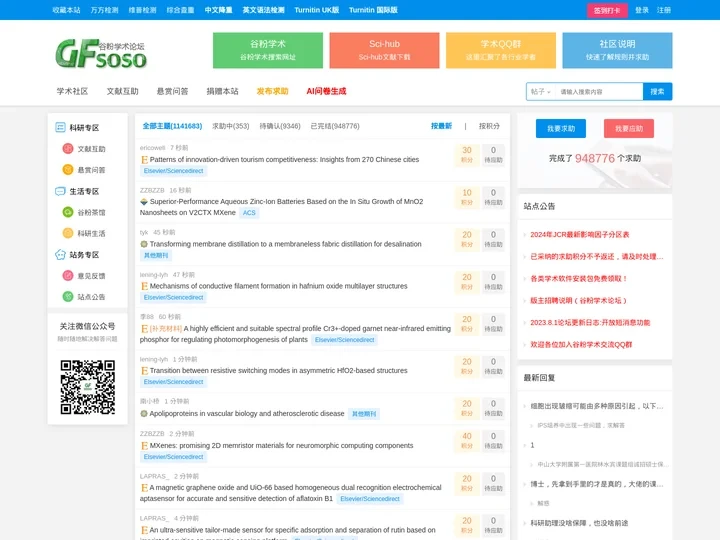Go to 悬赏问答 top nav item
Image resolution: width=720 pixels, height=540 pixels.
pos(173,91)
